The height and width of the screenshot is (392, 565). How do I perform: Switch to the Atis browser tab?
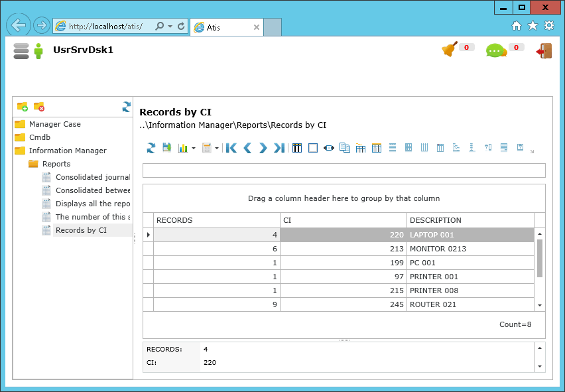226,27
